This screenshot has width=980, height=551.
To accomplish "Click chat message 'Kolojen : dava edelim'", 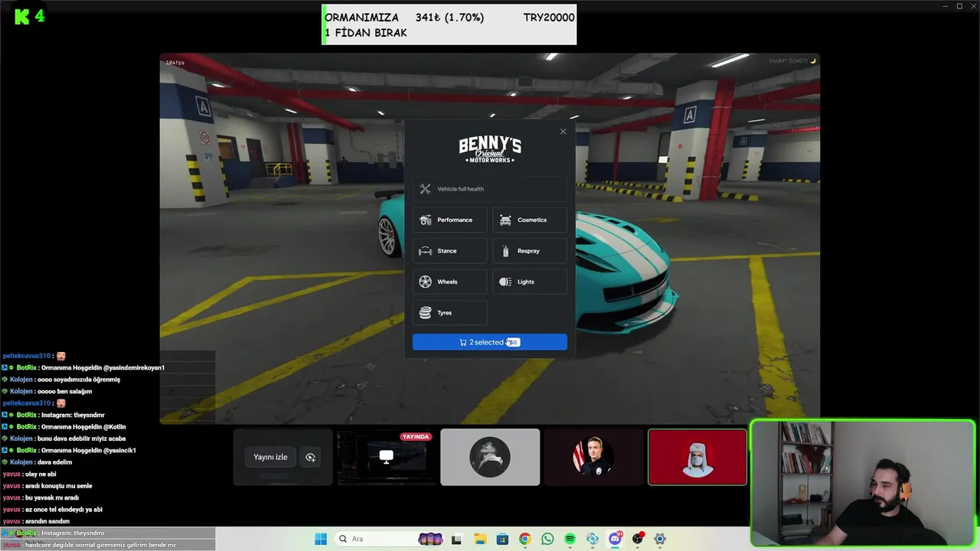I will coord(41,462).
